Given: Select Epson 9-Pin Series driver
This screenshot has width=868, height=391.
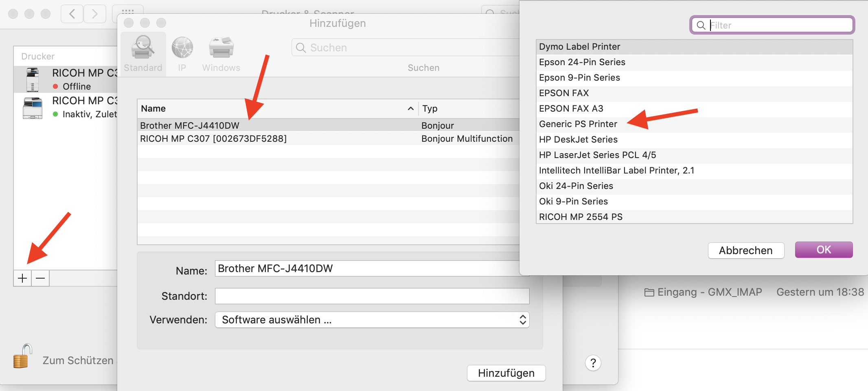Looking at the screenshot, I should click(x=695, y=78).
